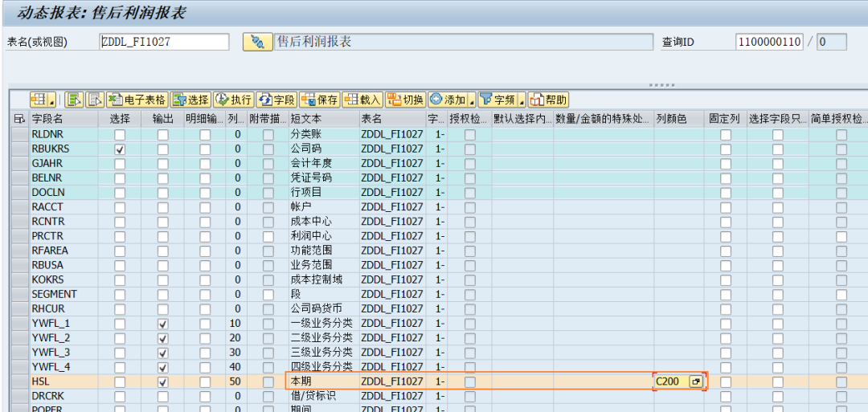
Task: Uncheck 输出 checkbox for HSL
Action: [162, 381]
